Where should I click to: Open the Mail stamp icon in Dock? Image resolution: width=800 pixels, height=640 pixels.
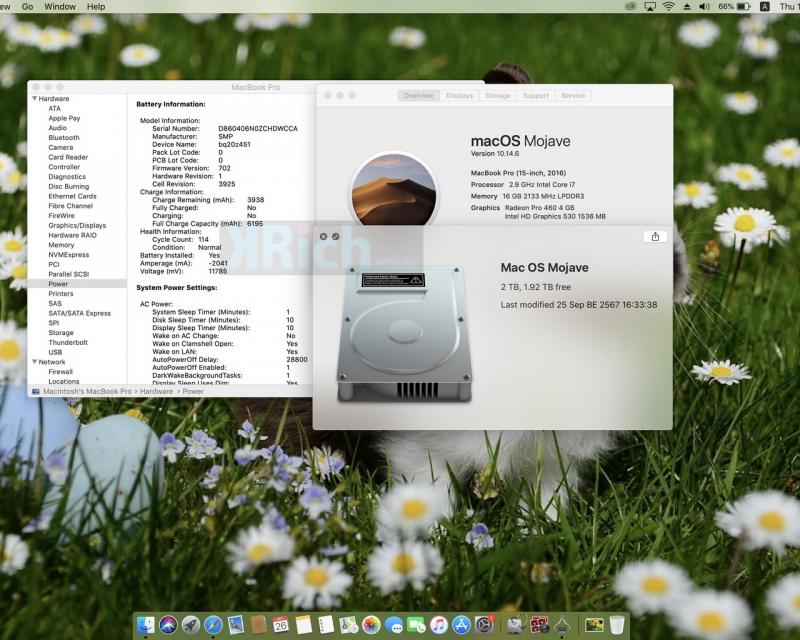[x=236, y=625]
